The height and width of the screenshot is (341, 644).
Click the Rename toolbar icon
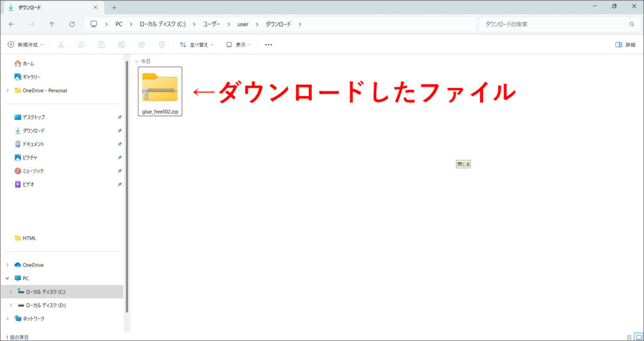tap(121, 45)
